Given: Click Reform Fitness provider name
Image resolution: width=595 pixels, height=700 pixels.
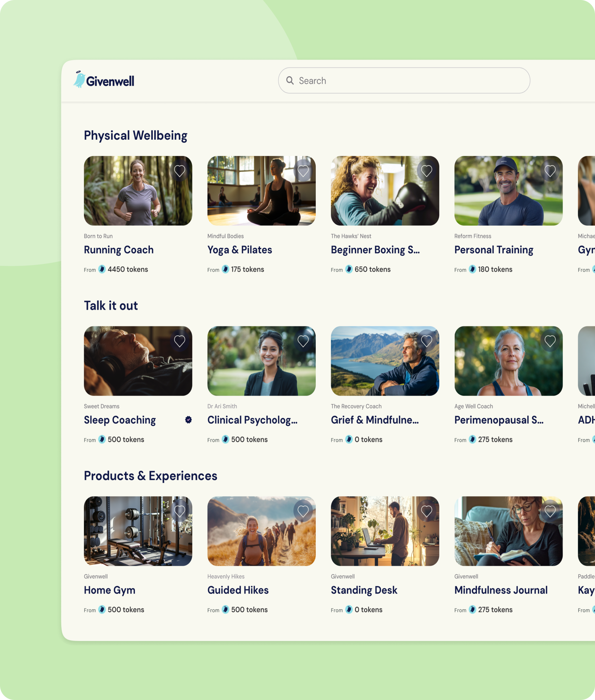Looking at the screenshot, I should click(x=472, y=236).
